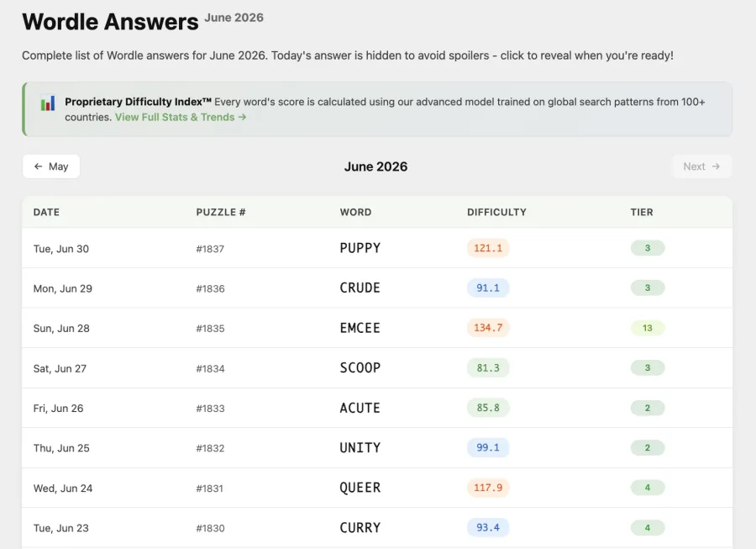Screen dimensions: 756x549
Task: Click the TIER column header
Action: point(642,212)
